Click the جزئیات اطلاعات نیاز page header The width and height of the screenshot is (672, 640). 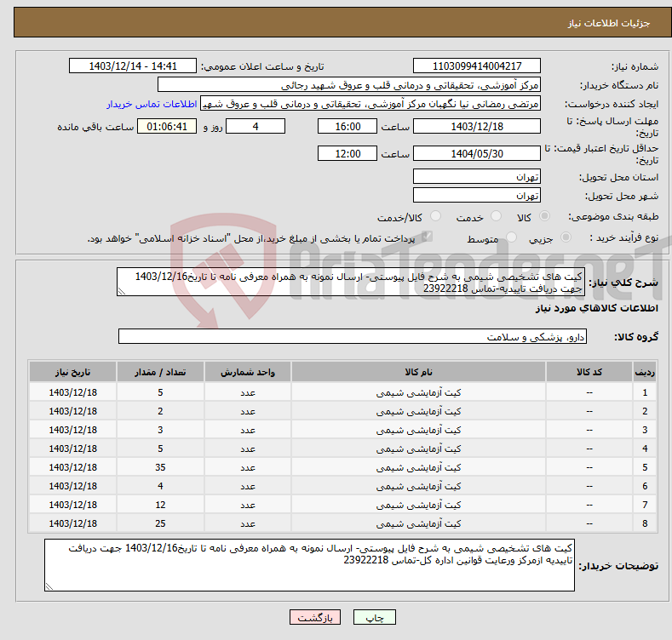coord(609,23)
